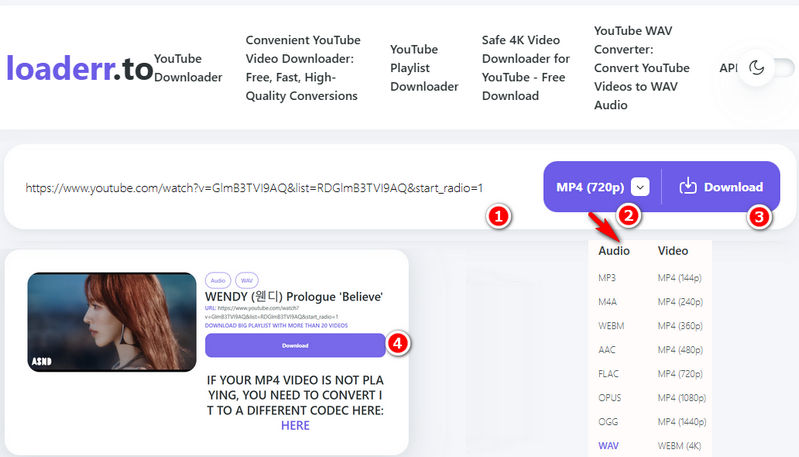
Task: Click the WENDY Prologue 'Believe' title
Action: tap(294, 297)
